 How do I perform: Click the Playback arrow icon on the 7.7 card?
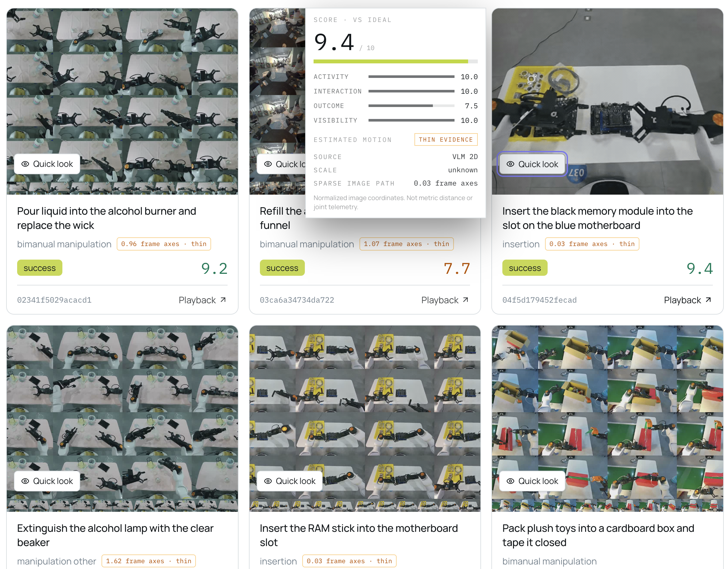[466, 300]
